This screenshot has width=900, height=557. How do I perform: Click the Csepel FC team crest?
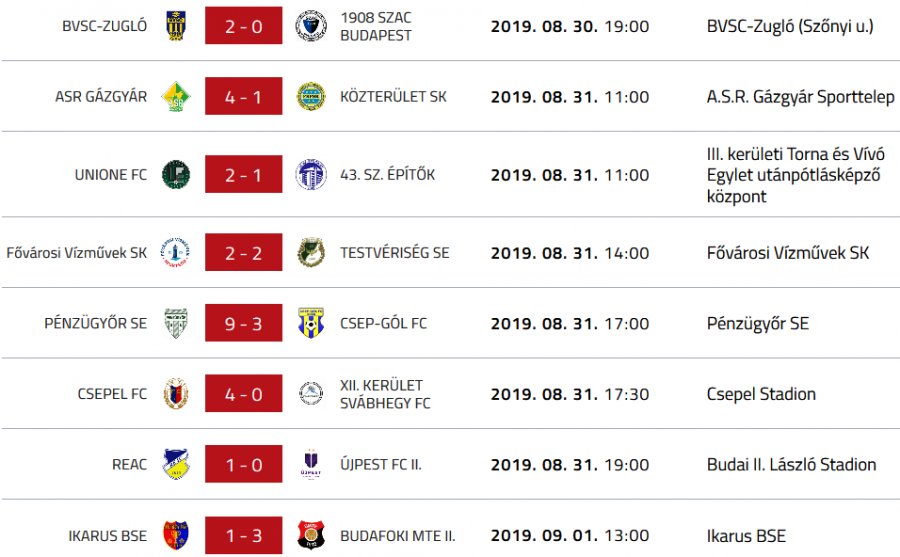(176, 394)
